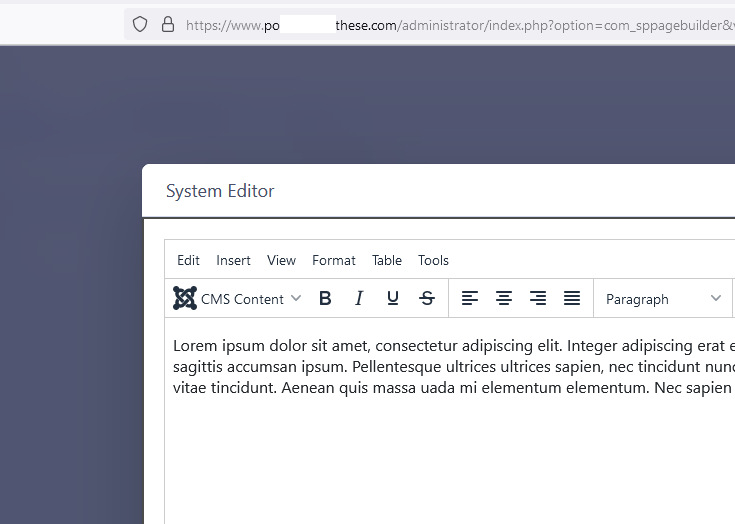
Task: Justify the paragraph text
Action: coord(572,298)
